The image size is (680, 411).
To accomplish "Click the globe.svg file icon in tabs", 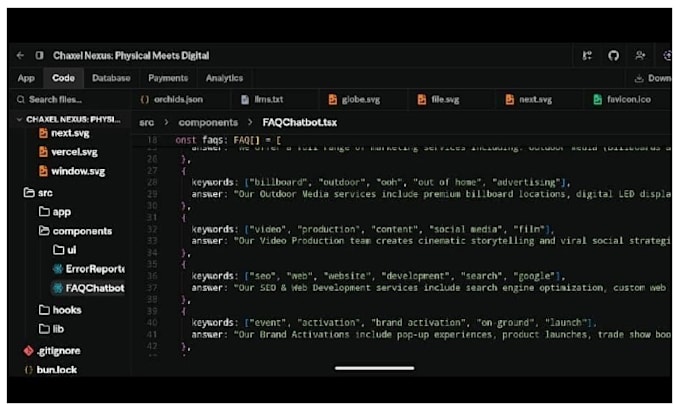I will [333, 100].
